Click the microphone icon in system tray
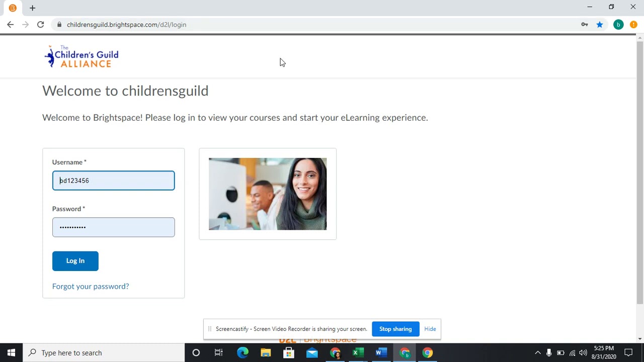Screen dimensions: 644x362 point(549,353)
